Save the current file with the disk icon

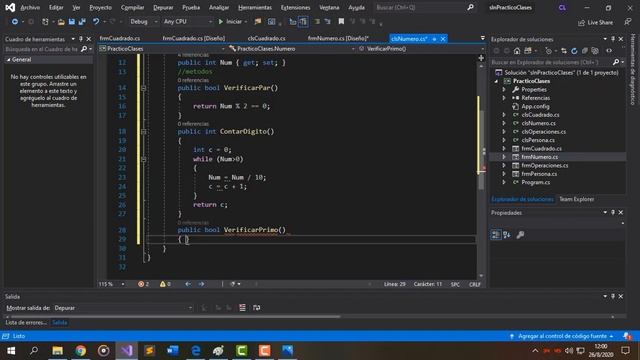(x=71, y=22)
